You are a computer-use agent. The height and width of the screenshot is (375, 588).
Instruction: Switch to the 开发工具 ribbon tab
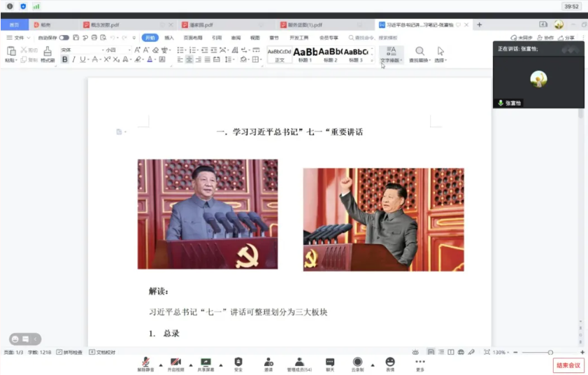[x=299, y=38]
